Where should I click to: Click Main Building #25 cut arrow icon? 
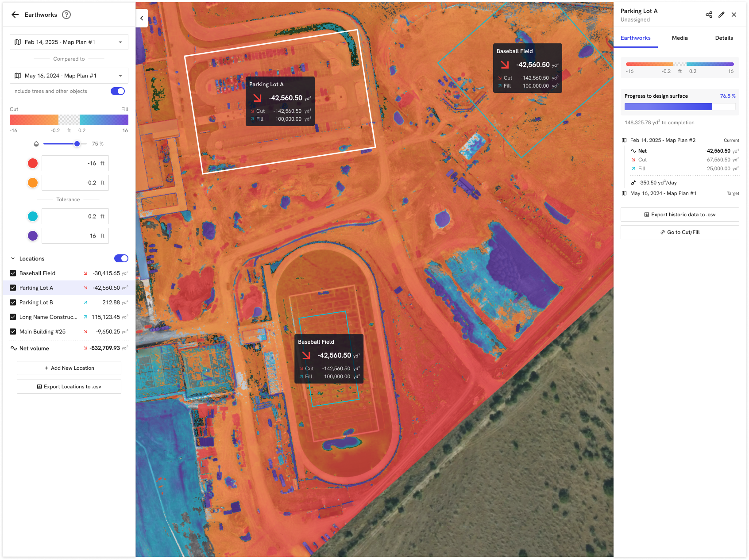[x=85, y=332]
